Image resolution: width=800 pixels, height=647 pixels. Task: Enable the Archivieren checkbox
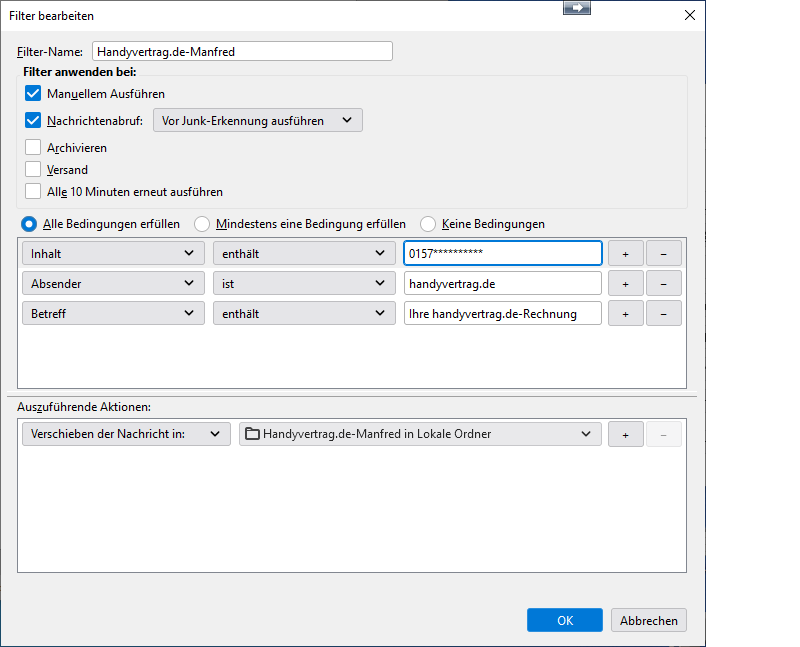33,147
